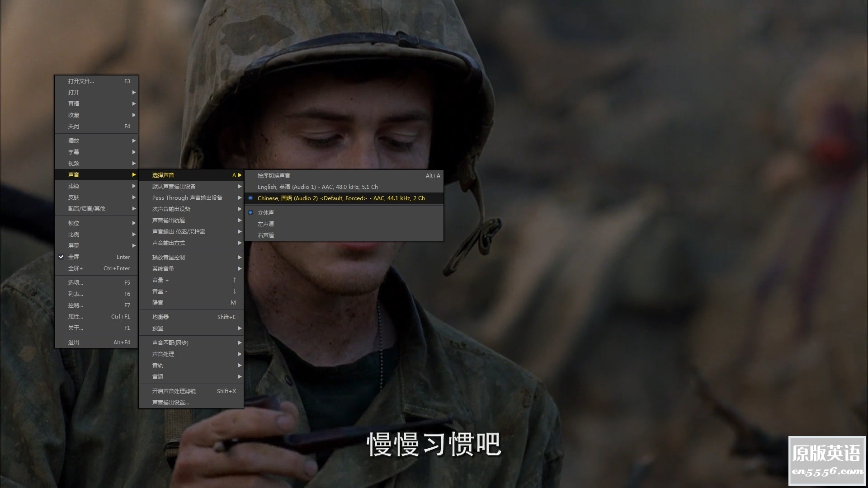Choose 全屏+ with Ctrl+Enter shortcut
This screenshot has width=868, height=488.
[x=96, y=268]
